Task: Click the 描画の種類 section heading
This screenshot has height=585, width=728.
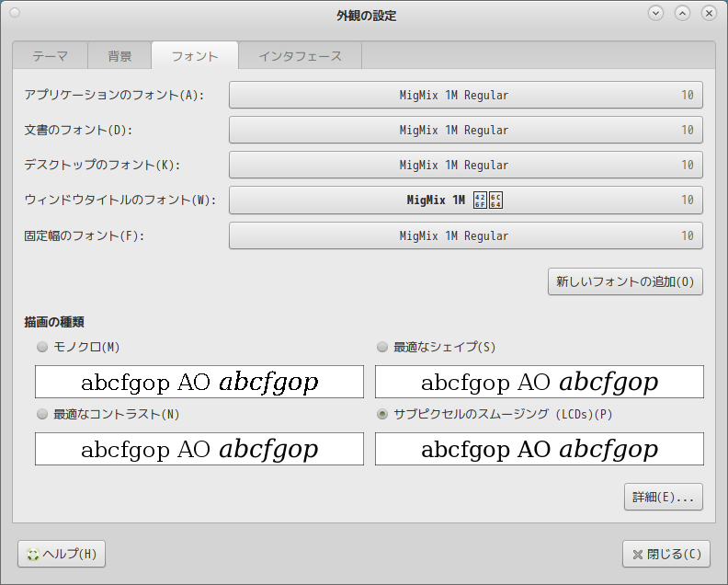Action: click(54, 322)
